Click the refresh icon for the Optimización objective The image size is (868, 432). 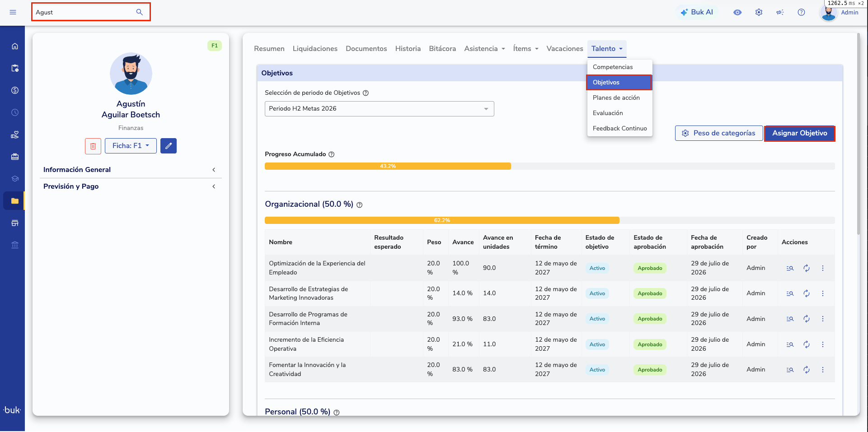pos(807,268)
